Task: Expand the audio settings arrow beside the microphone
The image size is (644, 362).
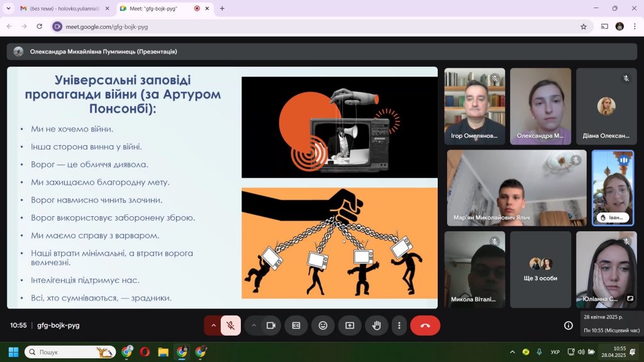Action: (213, 326)
